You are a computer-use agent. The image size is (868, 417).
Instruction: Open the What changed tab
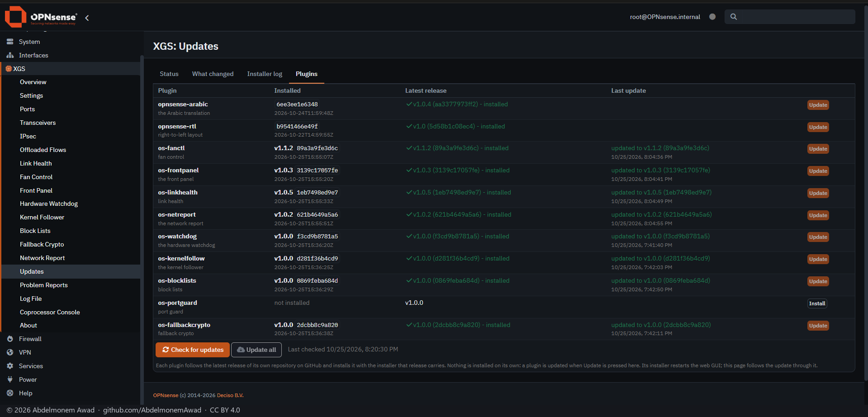point(213,74)
